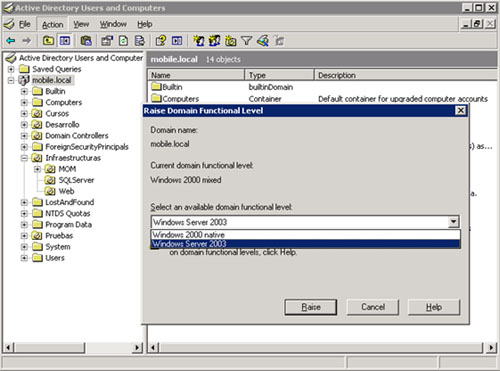Click the Raise button
Image resolution: width=500 pixels, height=371 pixels.
tap(311, 307)
